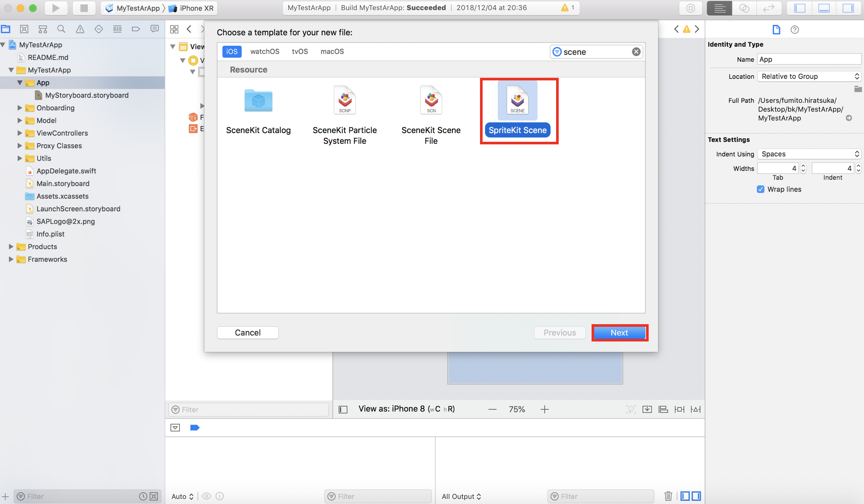Click the Run (play) button
Image resolution: width=864 pixels, height=504 pixels.
[56, 8]
